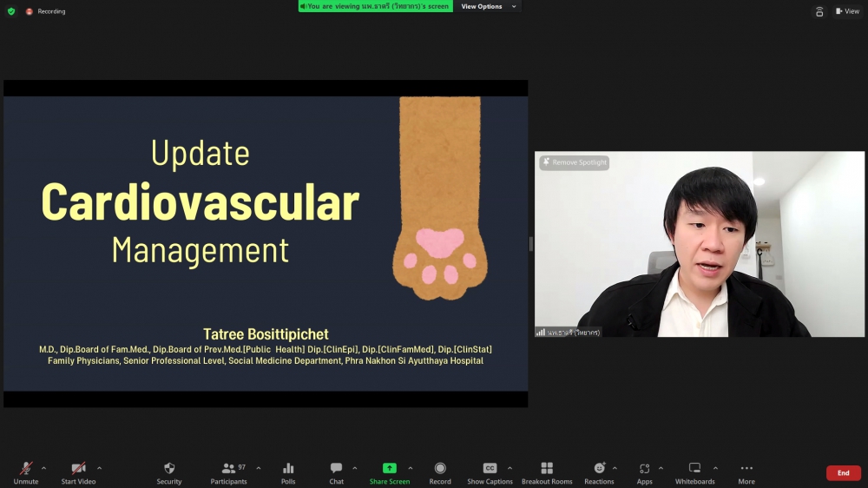Click the red End button
The height and width of the screenshot is (488, 868).
843,473
